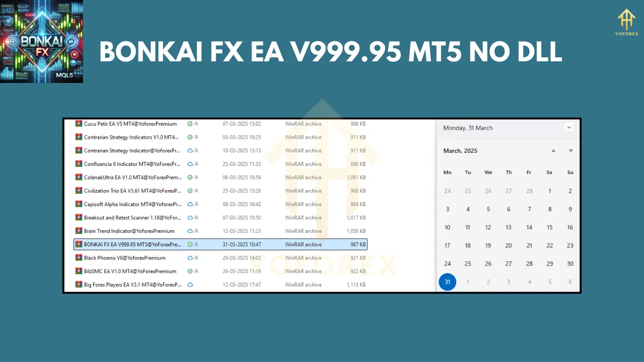Select highlighted day 31 in the calendar

[447, 282]
